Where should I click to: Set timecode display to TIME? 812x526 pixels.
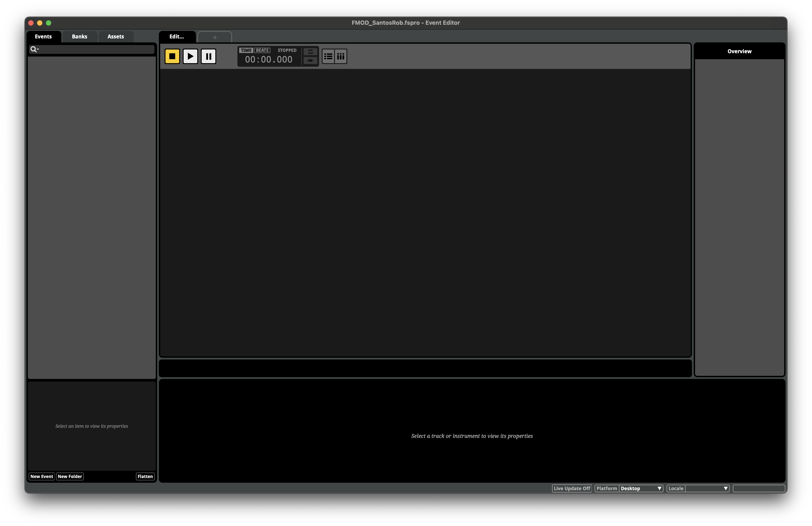(x=246, y=50)
